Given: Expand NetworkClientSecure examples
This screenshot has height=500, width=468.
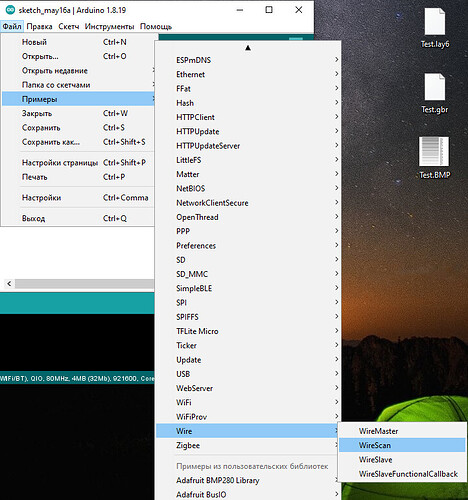Looking at the screenshot, I should coord(248,203).
